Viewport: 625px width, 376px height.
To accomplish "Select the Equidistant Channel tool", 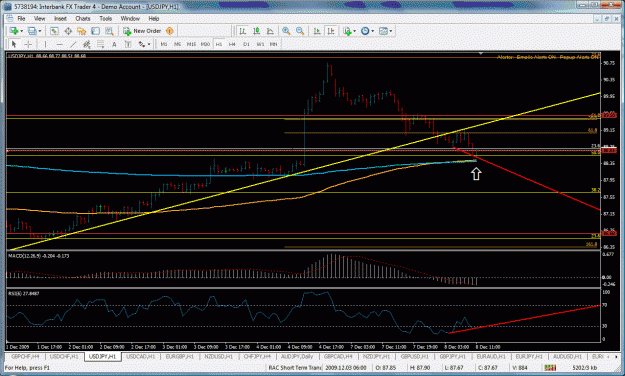I will [x=86, y=44].
